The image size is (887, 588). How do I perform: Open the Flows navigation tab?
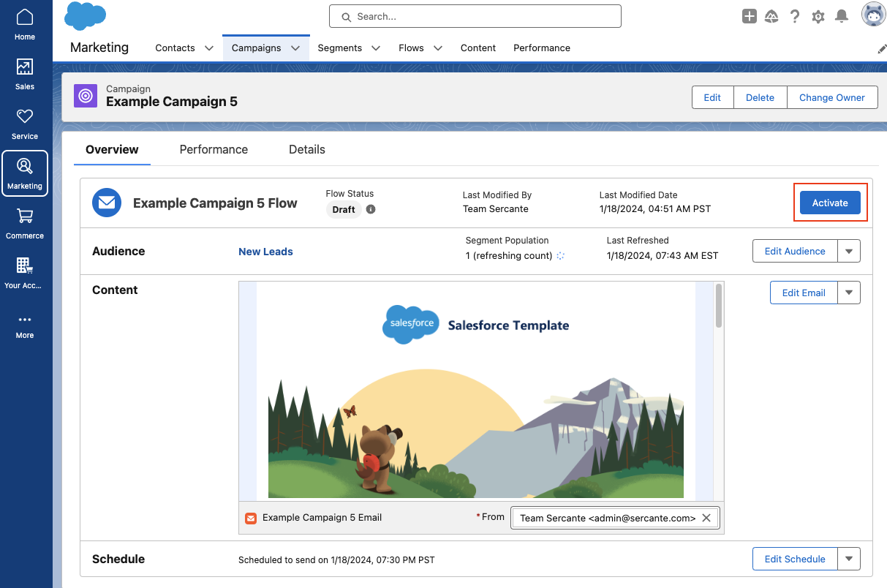pos(412,48)
